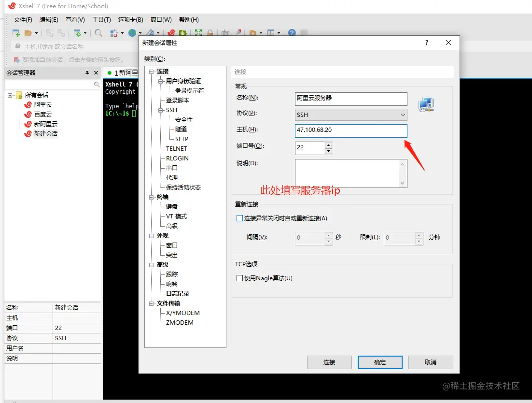Click the open folder toolbar icon
Viewport: 532px width, 403px height.
28,33
